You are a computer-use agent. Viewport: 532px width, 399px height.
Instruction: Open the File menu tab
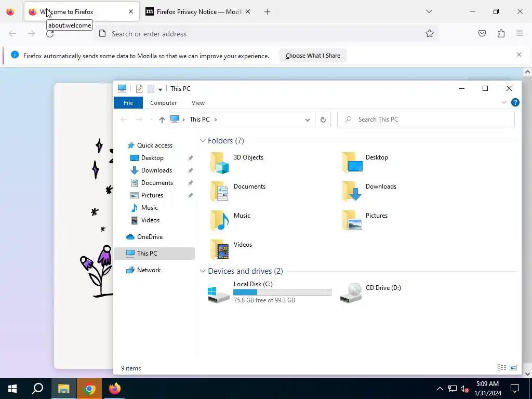[x=128, y=103]
